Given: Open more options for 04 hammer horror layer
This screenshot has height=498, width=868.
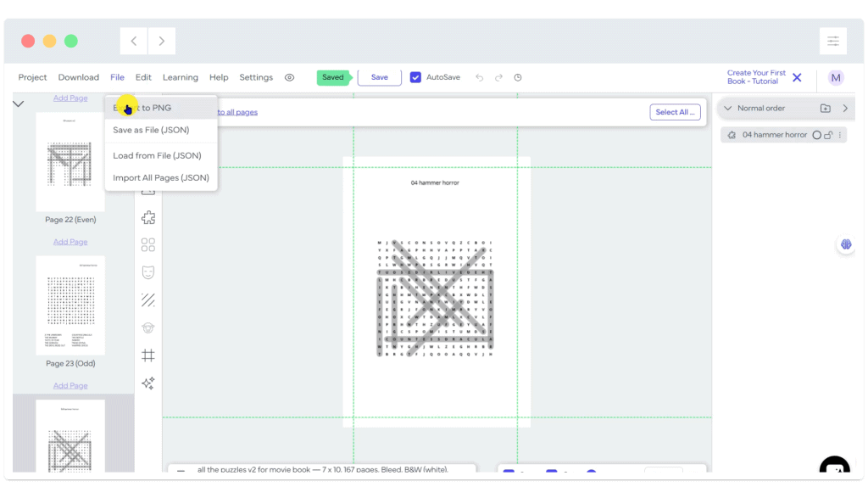Looking at the screenshot, I should 840,135.
